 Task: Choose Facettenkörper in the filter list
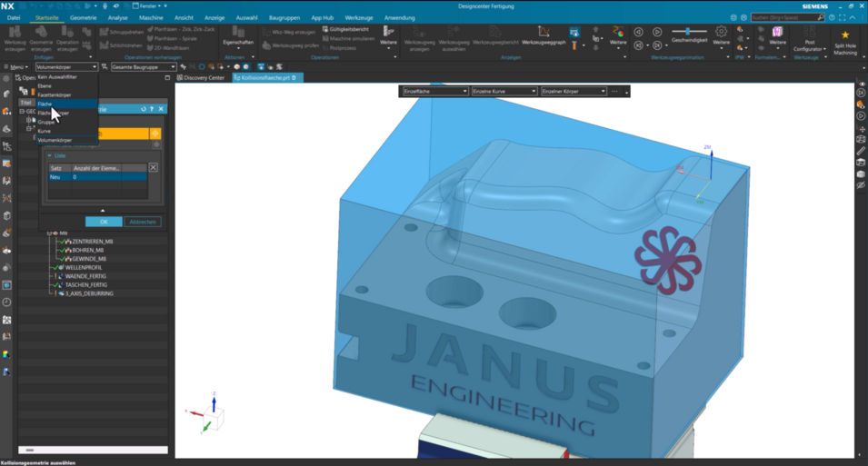[x=67, y=95]
